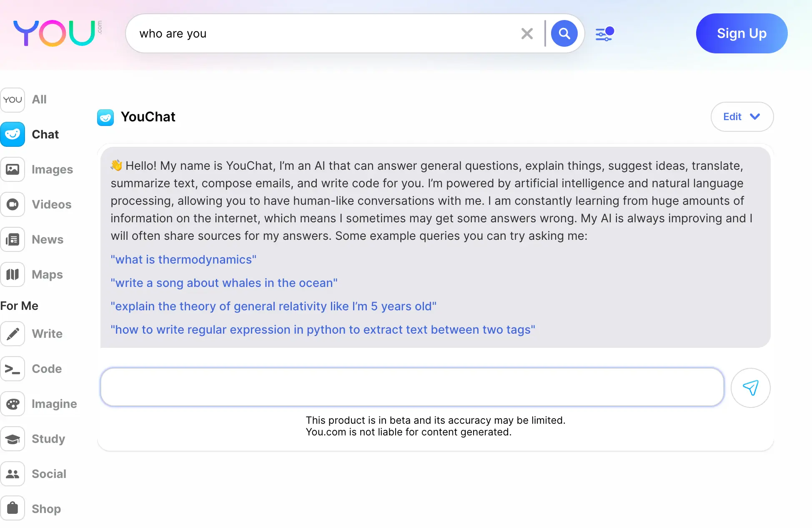Try the "what is thermodynamics" example query
This screenshot has height=528, width=812.
click(x=183, y=259)
